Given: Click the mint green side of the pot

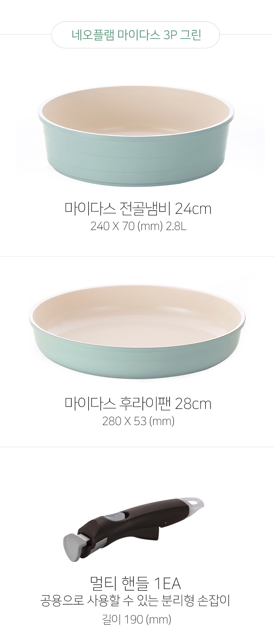Looking at the screenshot, I should pos(136,159).
